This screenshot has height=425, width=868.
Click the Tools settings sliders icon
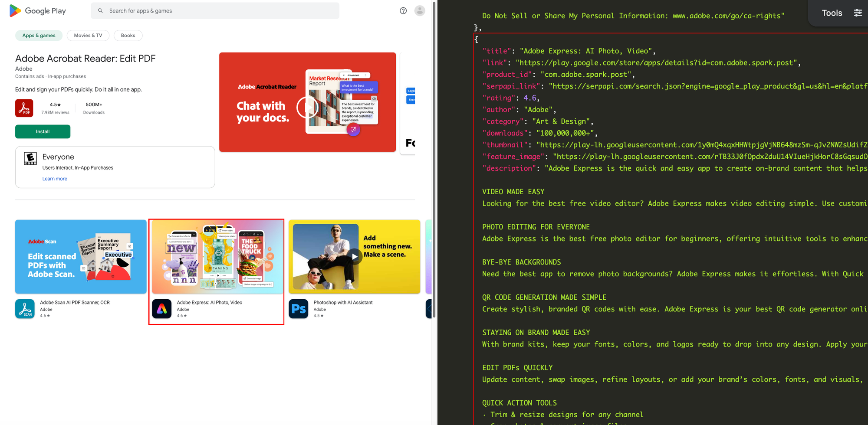[x=858, y=13]
